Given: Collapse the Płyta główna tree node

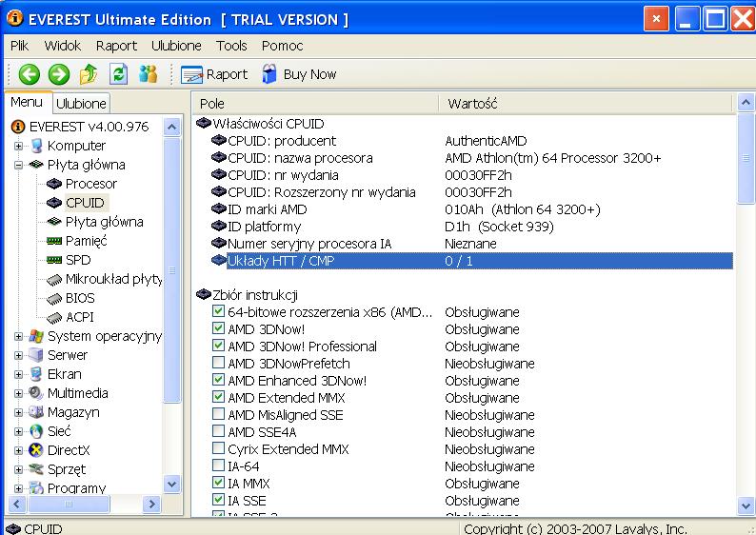Looking at the screenshot, I should [x=18, y=165].
